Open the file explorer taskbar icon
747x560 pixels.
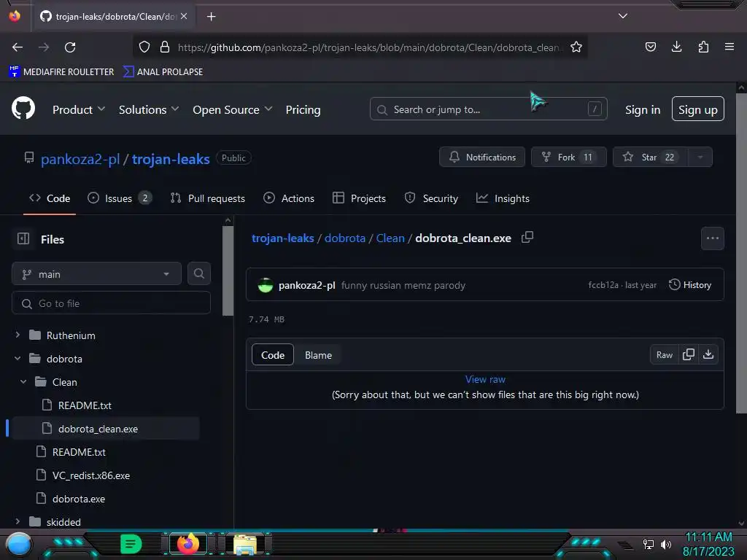click(x=245, y=545)
